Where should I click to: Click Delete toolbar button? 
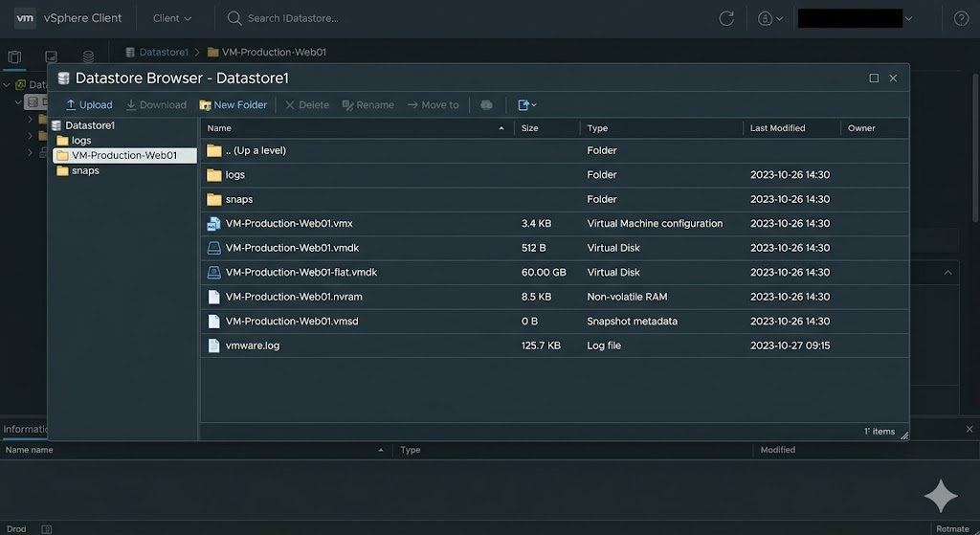[307, 105]
